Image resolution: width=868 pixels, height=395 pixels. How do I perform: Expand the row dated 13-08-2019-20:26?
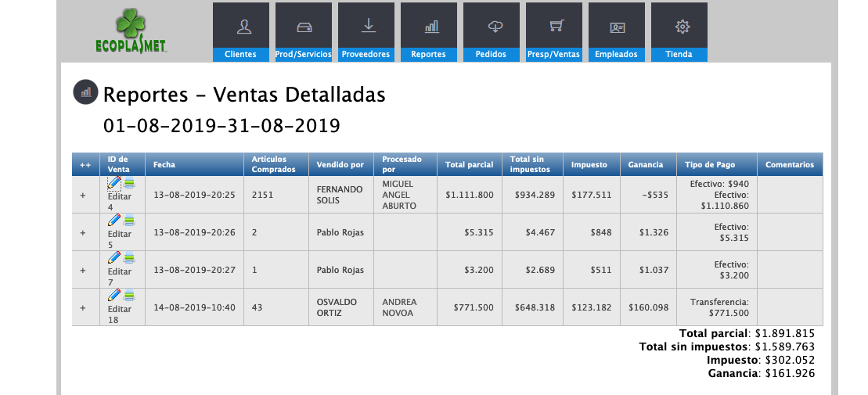click(x=83, y=232)
